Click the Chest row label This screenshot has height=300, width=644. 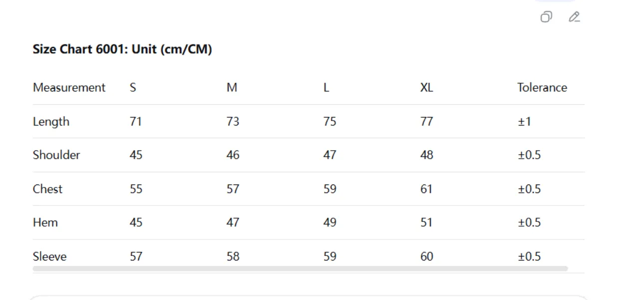pyautogui.click(x=47, y=189)
